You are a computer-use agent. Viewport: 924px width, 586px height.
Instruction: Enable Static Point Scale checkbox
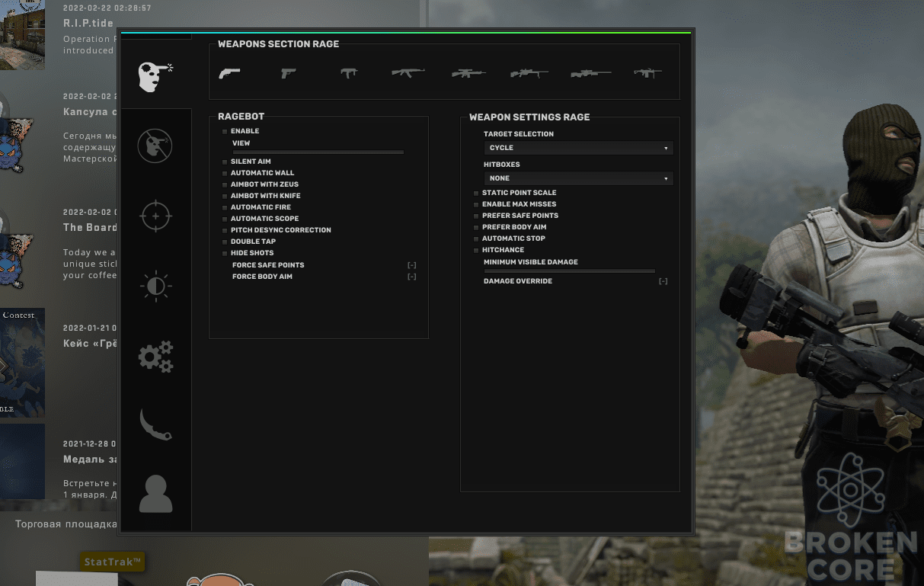[476, 194]
